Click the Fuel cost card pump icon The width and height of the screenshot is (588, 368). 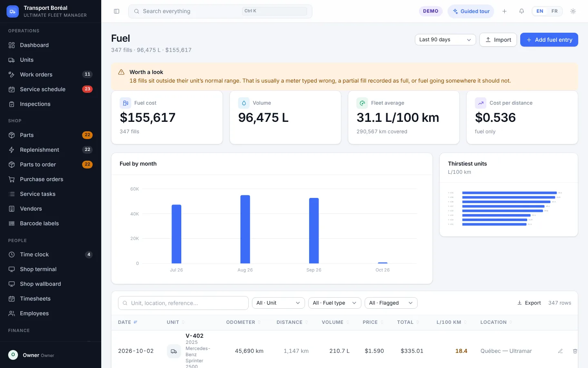[125, 103]
